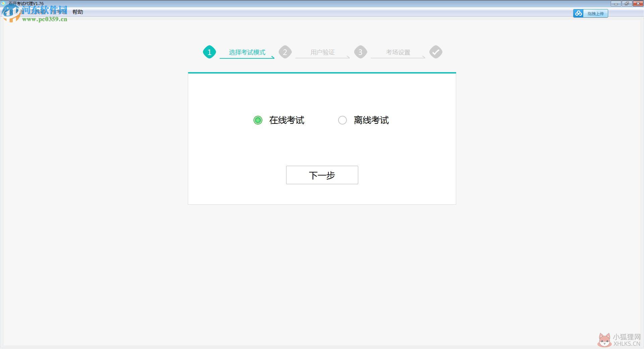Click the blue cloud upload icon
The image size is (644, 349).
[x=578, y=13]
